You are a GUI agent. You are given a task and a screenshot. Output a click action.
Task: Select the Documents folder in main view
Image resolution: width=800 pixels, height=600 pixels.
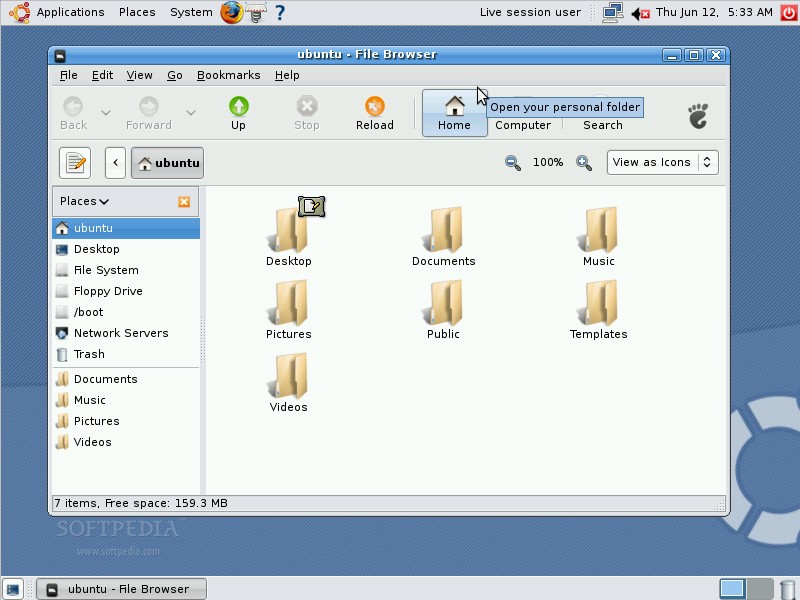(443, 232)
